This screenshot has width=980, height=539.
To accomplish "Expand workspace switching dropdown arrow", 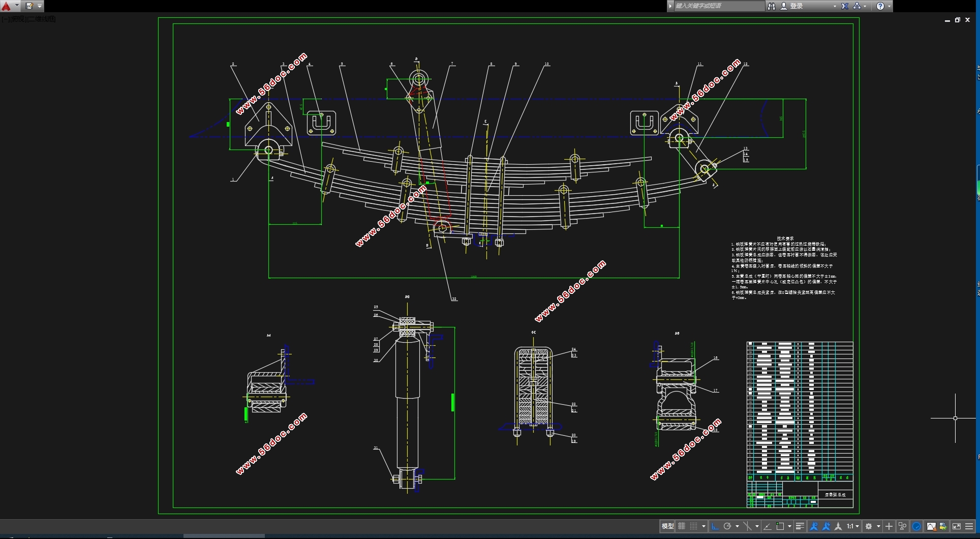I will tap(878, 526).
